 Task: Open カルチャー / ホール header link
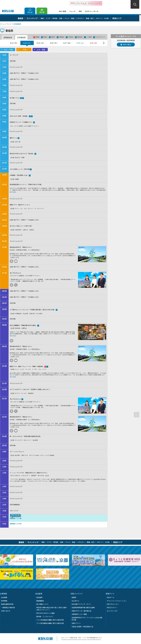point(92,11)
